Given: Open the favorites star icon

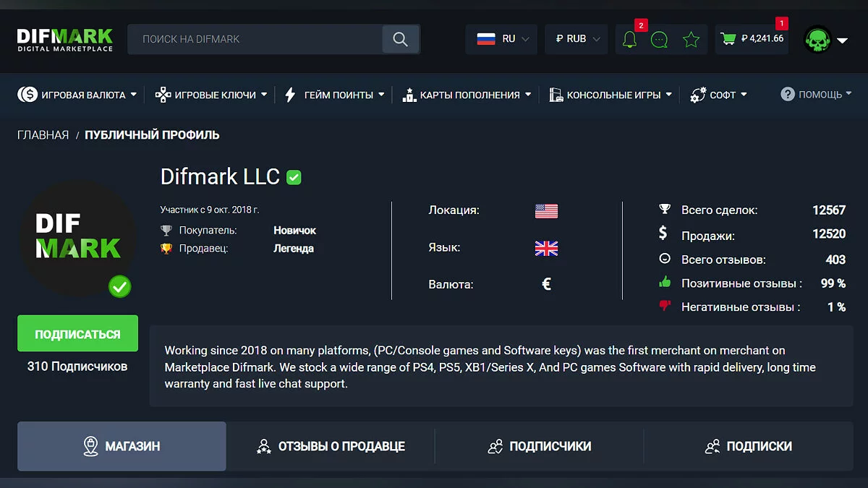Looking at the screenshot, I should (692, 39).
